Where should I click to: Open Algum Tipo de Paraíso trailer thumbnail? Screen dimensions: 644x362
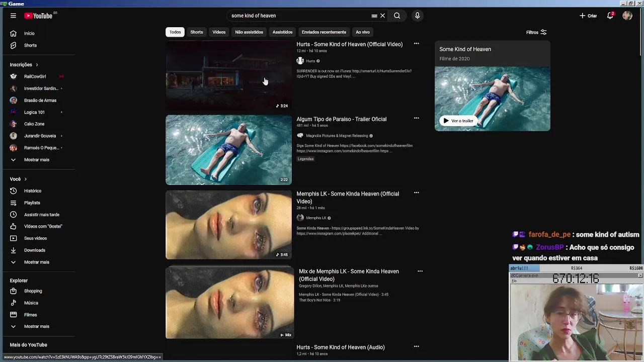(x=228, y=150)
